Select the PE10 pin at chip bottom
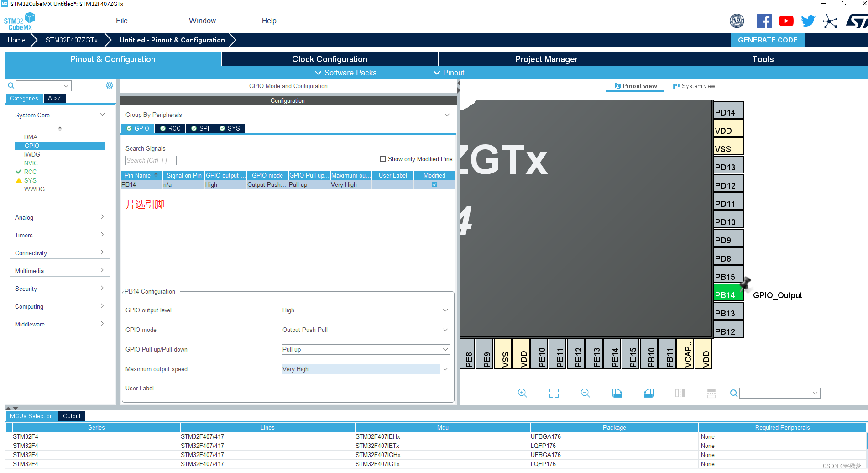 click(539, 354)
